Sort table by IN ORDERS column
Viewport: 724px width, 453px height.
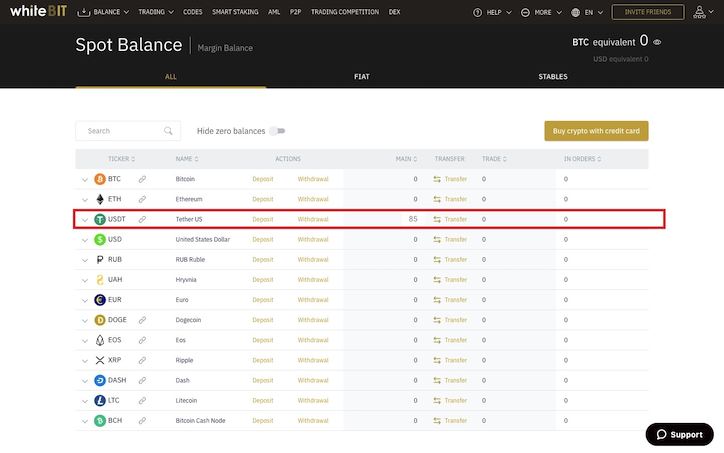tap(582, 159)
